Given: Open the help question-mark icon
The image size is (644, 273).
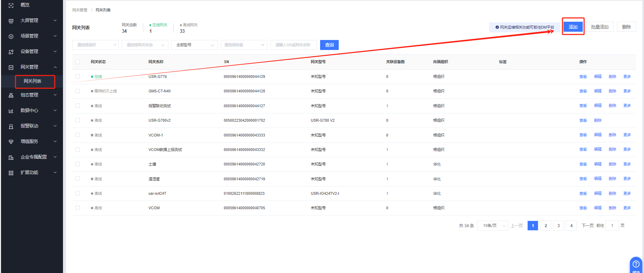Looking at the screenshot, I should pyautogui.click(x=636, y=264).
